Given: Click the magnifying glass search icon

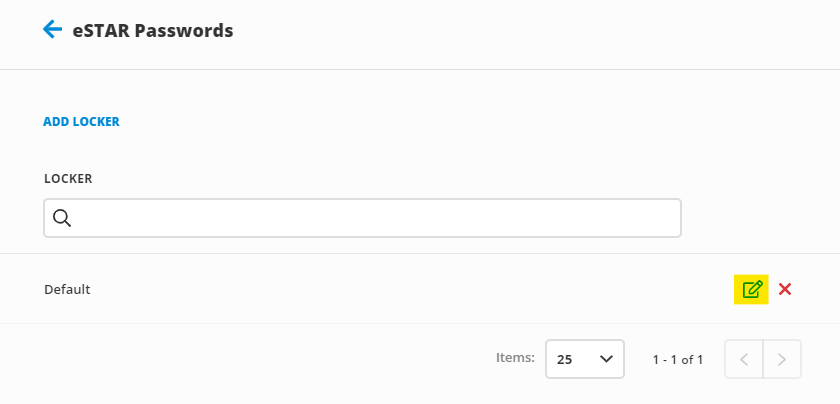Looking at the screenshot, I should pos(62,218).
